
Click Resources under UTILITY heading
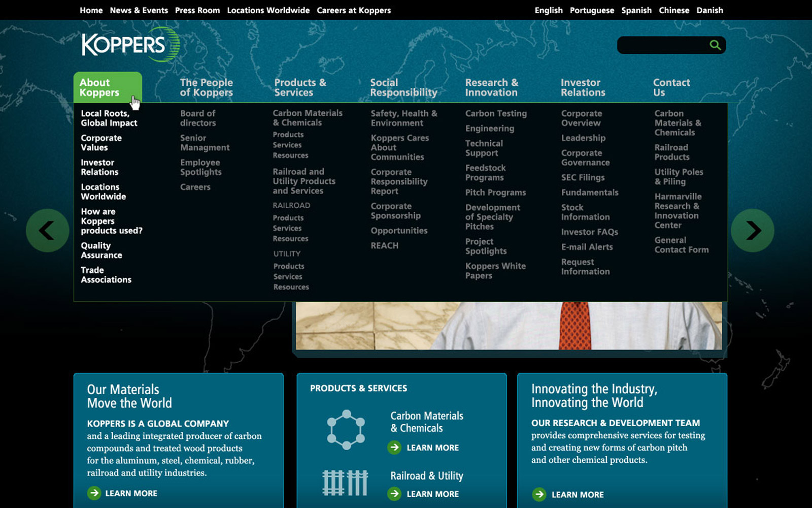click(291, 287)
